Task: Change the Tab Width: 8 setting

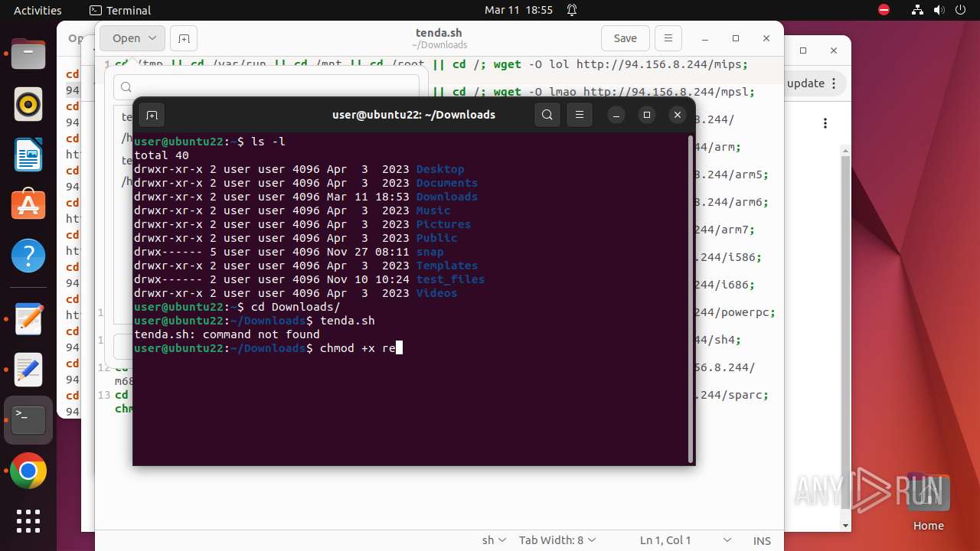Action: coord(557,540)
